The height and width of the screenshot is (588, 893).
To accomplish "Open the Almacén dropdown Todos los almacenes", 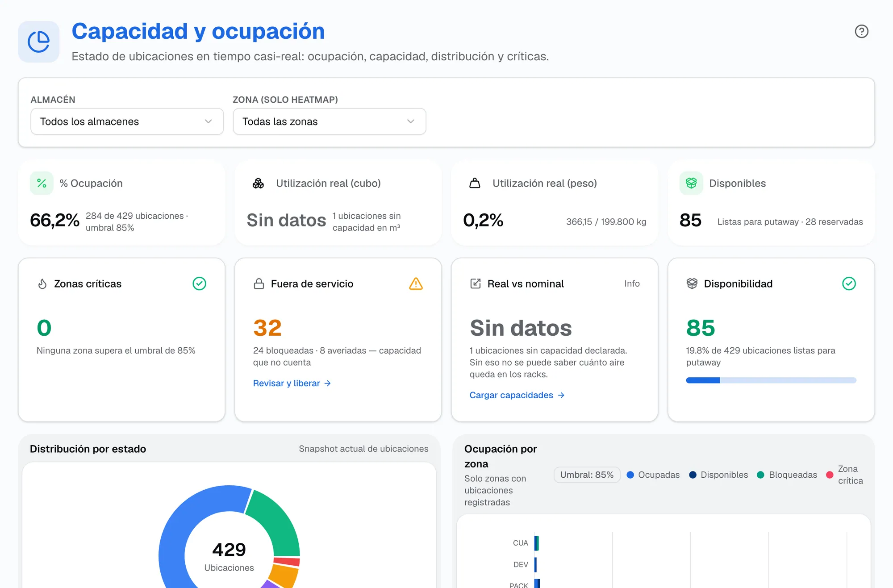I will pyautogui.click(x=127, y=121).
